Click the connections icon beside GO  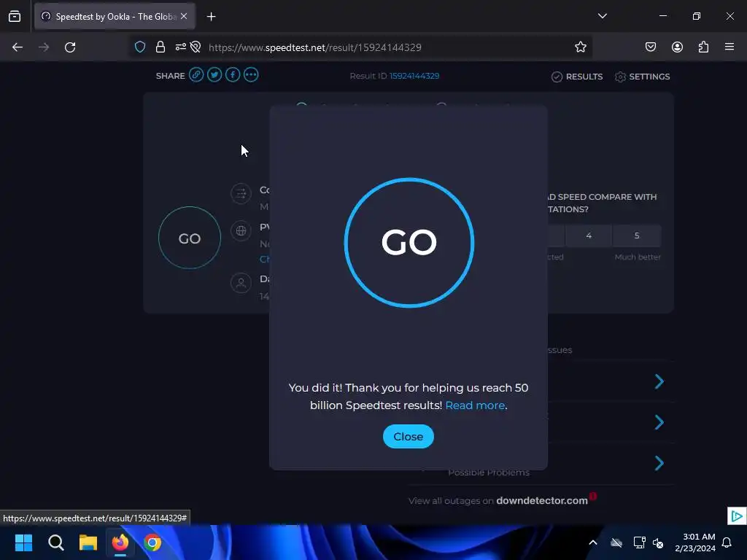241,194
